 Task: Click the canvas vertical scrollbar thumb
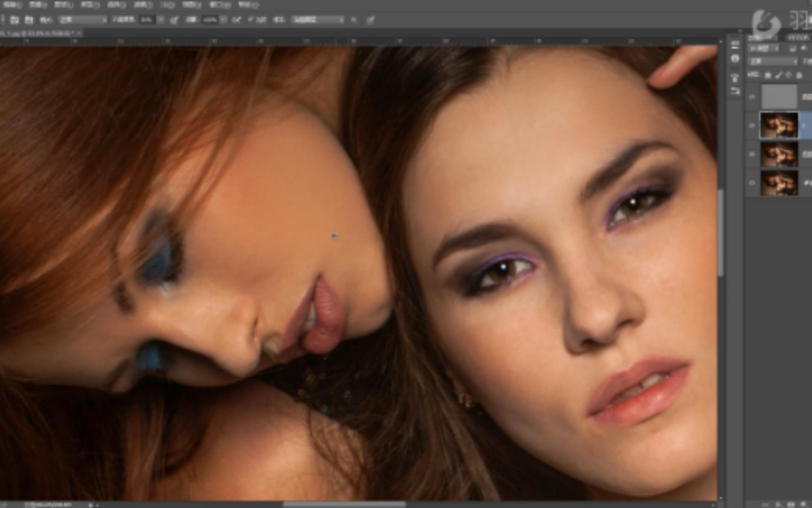[721, 233]
